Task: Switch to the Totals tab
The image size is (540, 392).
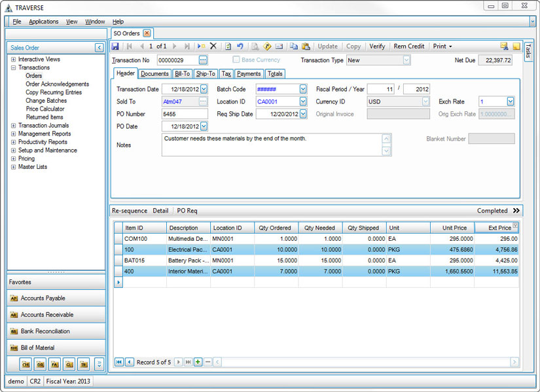Action: (x=275, y=74)
